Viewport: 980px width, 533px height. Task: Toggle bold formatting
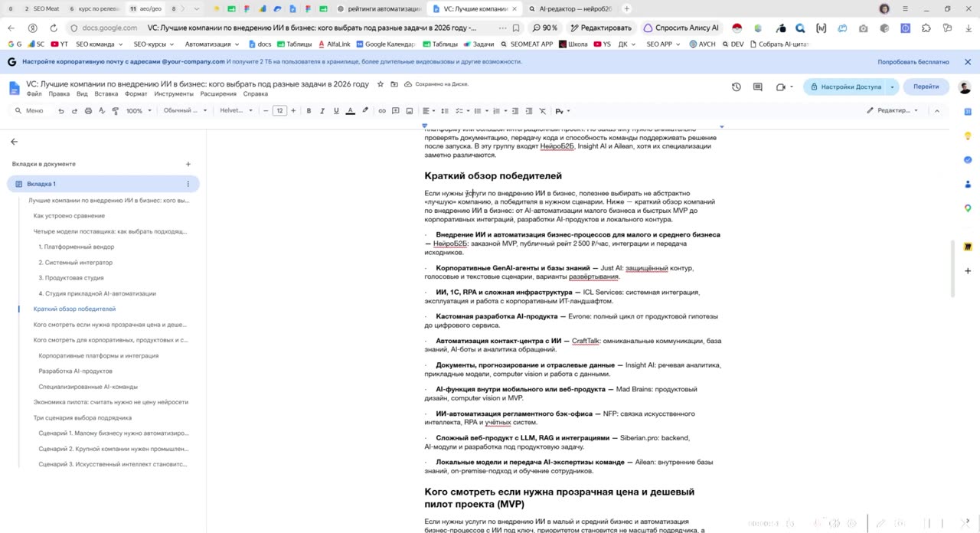tap(309, 111)
